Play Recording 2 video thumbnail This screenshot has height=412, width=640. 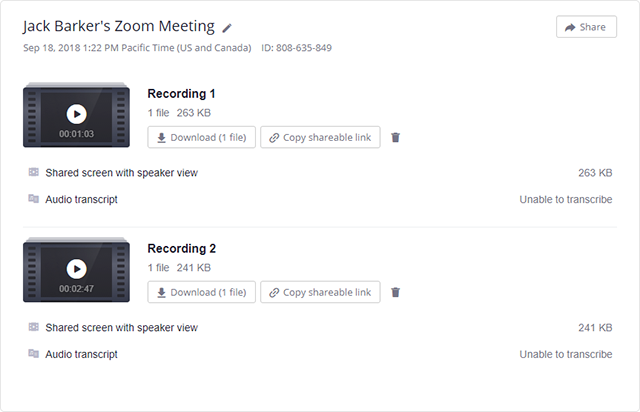[x=76, y=268]
